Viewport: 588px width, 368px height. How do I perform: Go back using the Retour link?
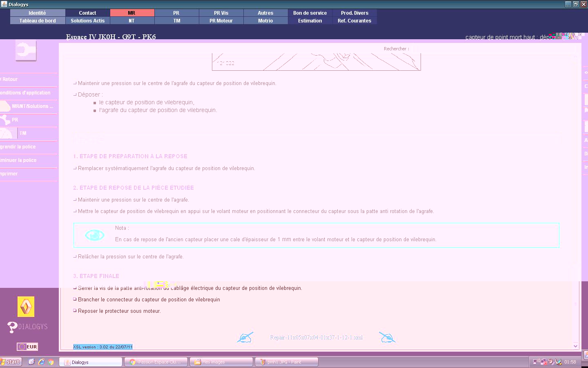click(x=10, y=79)
